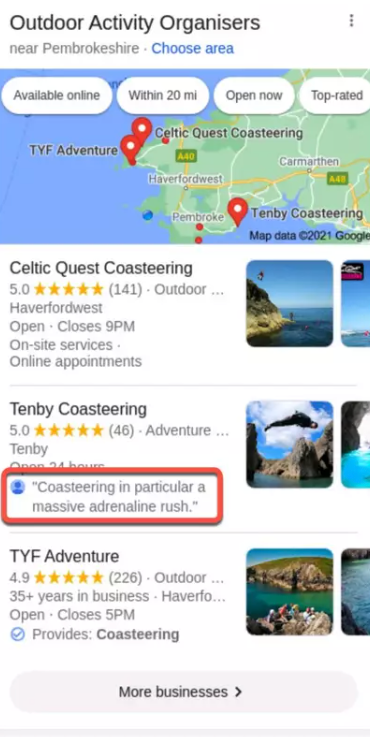The width and height of the screenshot is (370, 737).
Task: Toggle the Available online filter chip
Action: click(56, 95)
